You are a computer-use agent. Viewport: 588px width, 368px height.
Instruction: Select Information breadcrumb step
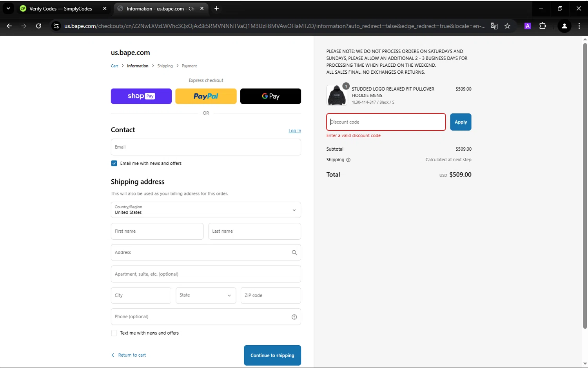click(x=138, y=66)
